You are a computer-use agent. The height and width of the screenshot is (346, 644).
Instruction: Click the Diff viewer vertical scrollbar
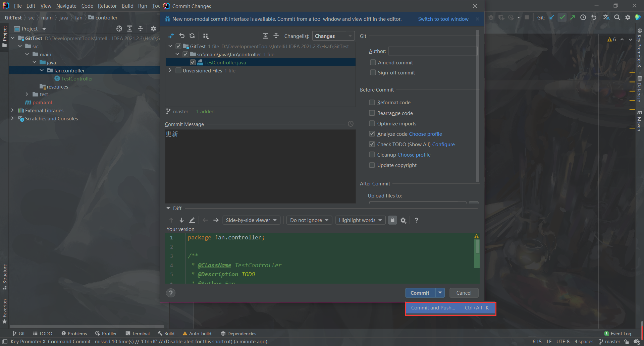pos(478,247)
